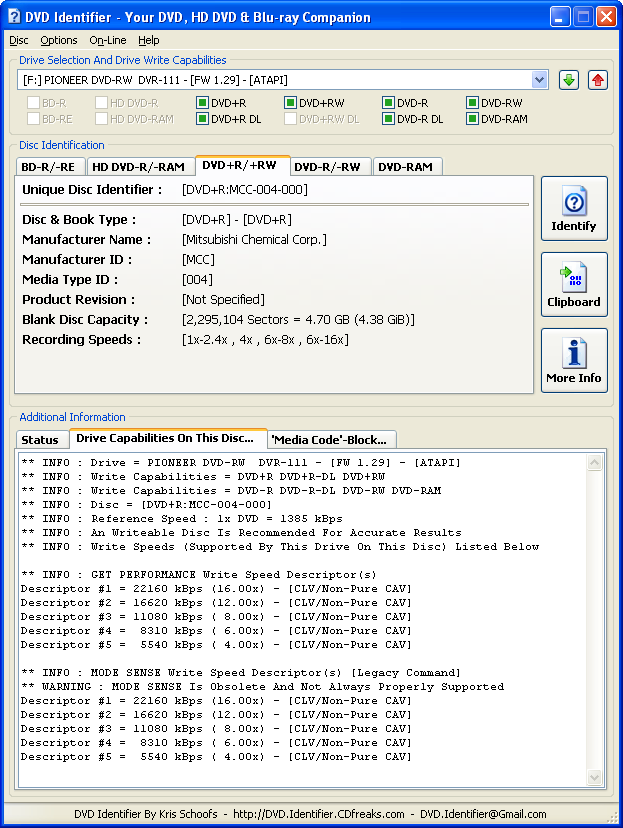Click the Mitsubishi Chemical Corp. manufacturer value
Viewport: 623px width, 828px height.
[254, 240]
